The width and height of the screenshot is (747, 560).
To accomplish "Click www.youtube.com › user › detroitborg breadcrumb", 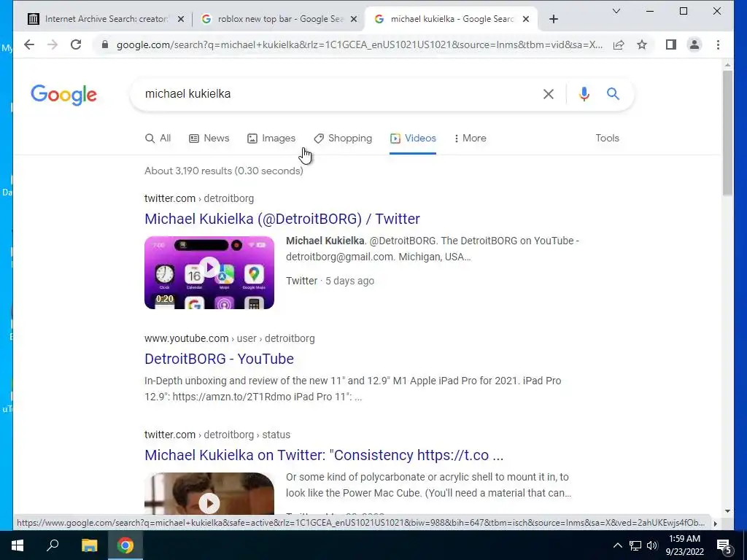I will point(230,338).
